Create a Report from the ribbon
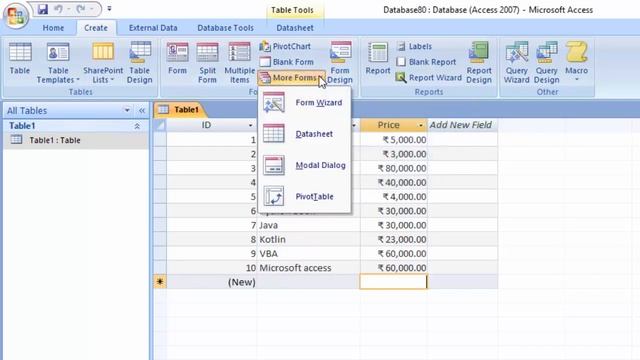Screen dimensions: 640x360 click(378, 59)
